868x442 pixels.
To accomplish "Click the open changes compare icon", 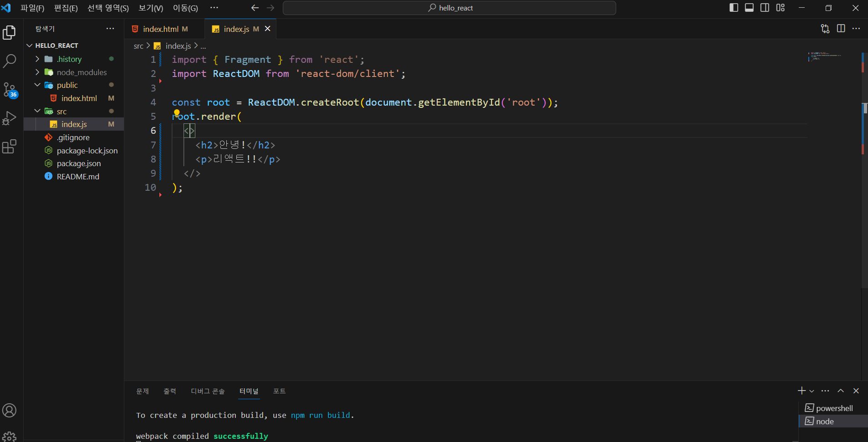I will (825, 29).
